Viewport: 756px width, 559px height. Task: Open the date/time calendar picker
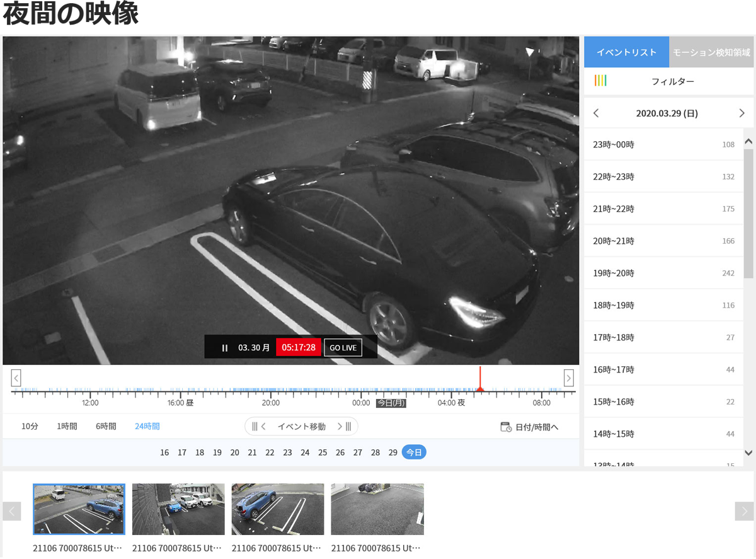(x=529, y=427)
